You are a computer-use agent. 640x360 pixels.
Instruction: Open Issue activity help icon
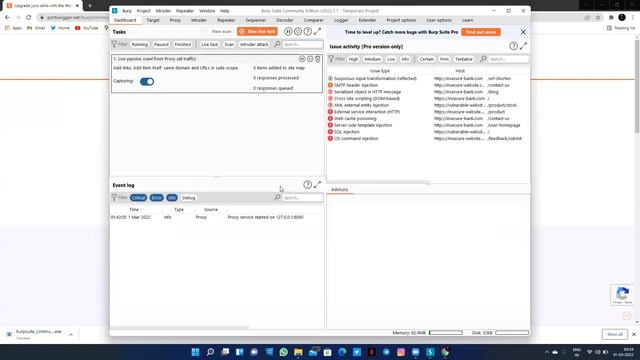(513, 46)
